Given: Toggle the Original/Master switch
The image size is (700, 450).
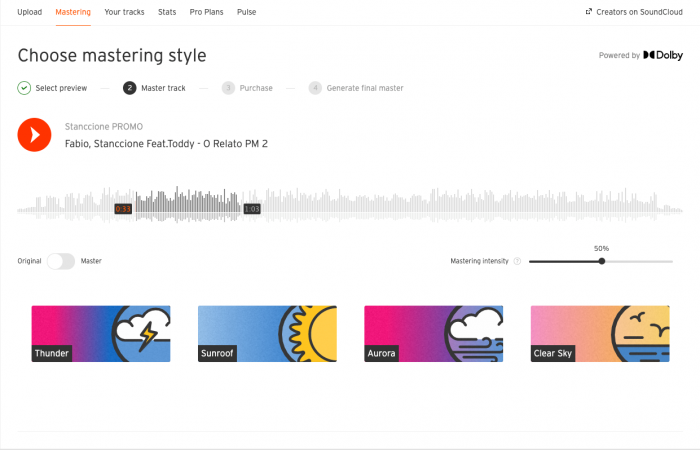Looking at the screenshot, I should click(x=61, y=261).
